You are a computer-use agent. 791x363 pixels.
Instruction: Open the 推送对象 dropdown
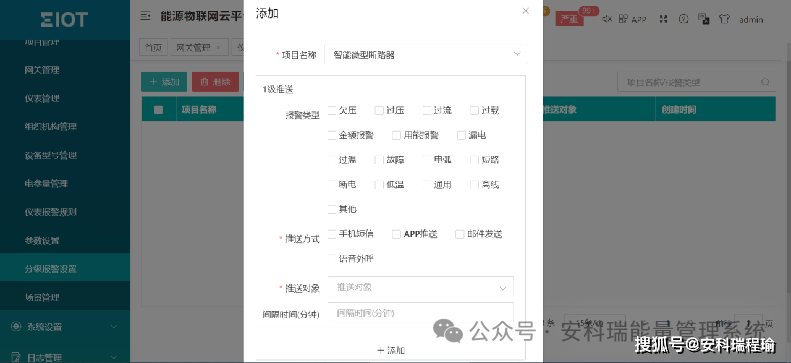(x=421, y=287)
